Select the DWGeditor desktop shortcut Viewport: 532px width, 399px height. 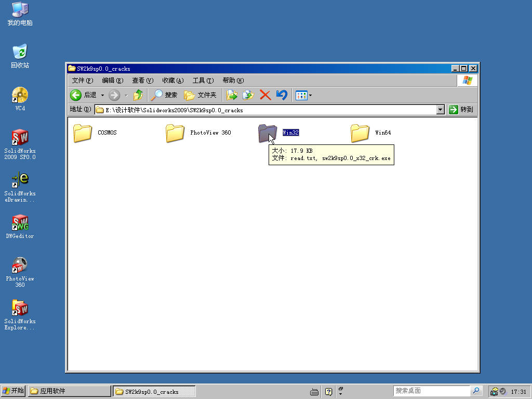(20, 227)
